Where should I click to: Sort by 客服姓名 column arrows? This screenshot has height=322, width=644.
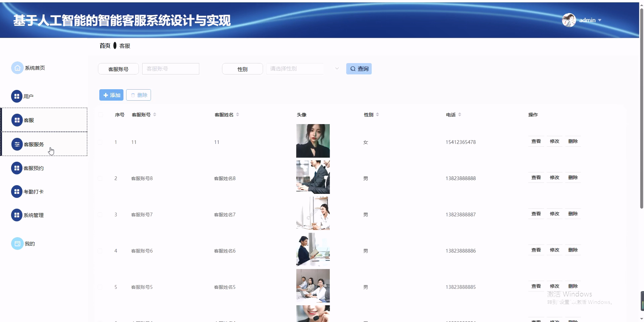(x=237, y=115)
